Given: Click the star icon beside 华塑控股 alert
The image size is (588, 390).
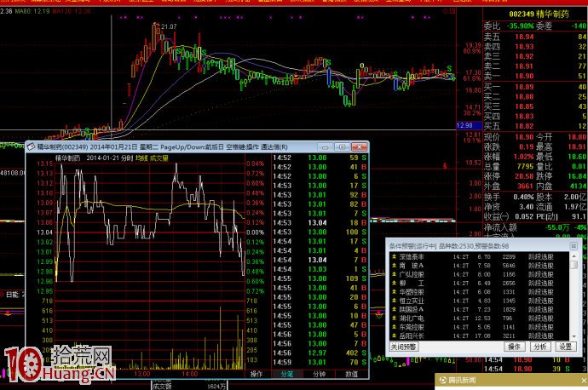Looking at the screenshot, I should coord(394,292).
